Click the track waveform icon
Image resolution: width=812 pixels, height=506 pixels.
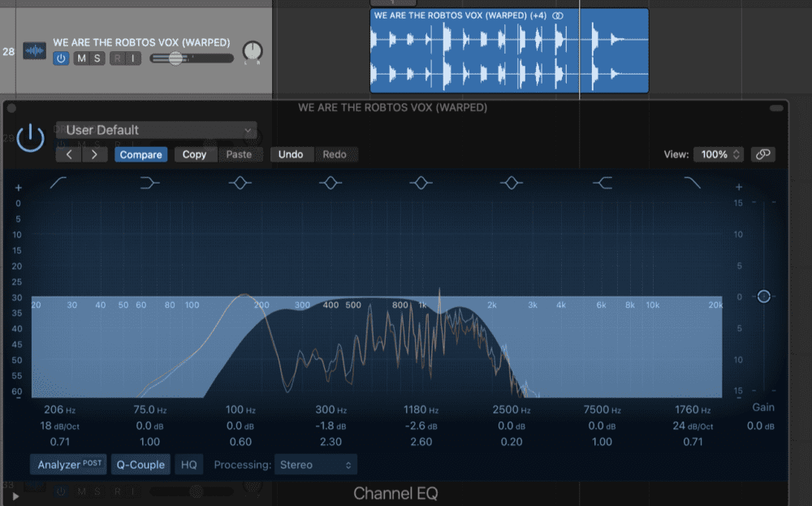35,51
